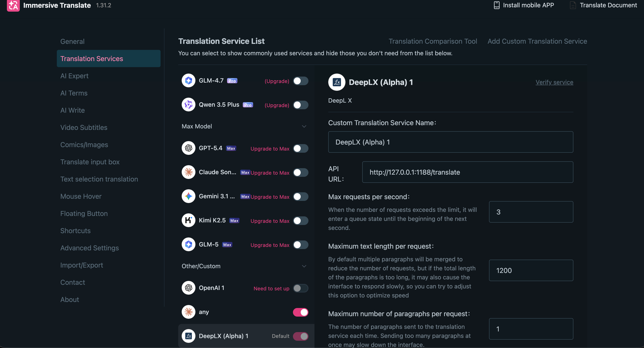Click the document icon beside Translate Document
Image resolution: width=644 pixels, height=348 pixels.
tap(573, 5)
